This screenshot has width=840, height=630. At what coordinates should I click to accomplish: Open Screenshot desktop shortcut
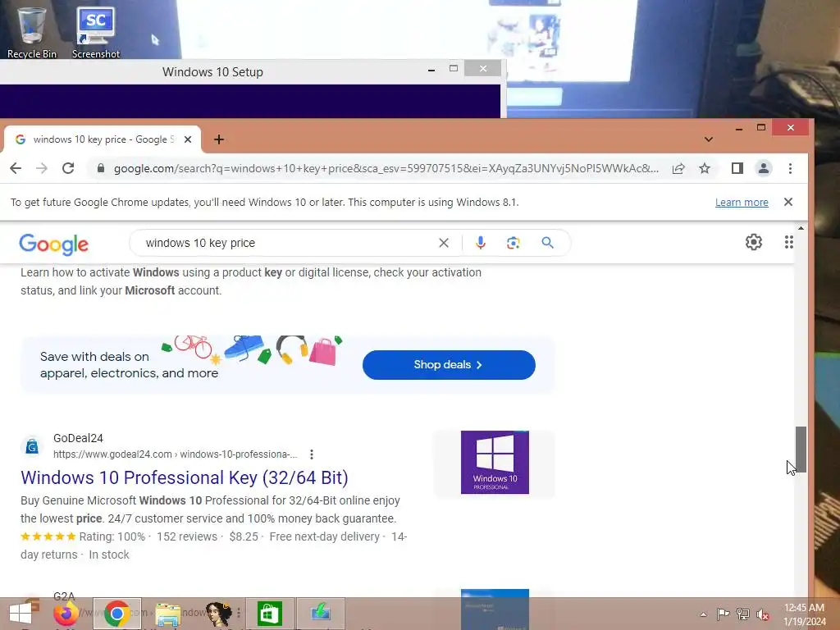tap(96, 32)
